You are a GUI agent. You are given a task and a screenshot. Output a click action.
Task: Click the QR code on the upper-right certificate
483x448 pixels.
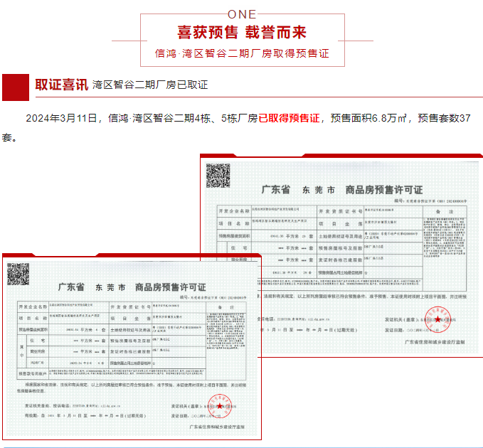(218, 175)
